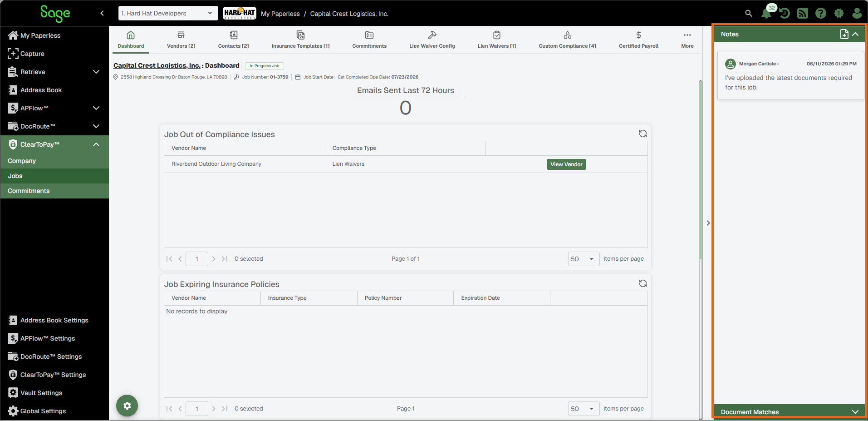The image size is (868, 421).
Task: Open the More tab menu
Action: pos(687,40)
